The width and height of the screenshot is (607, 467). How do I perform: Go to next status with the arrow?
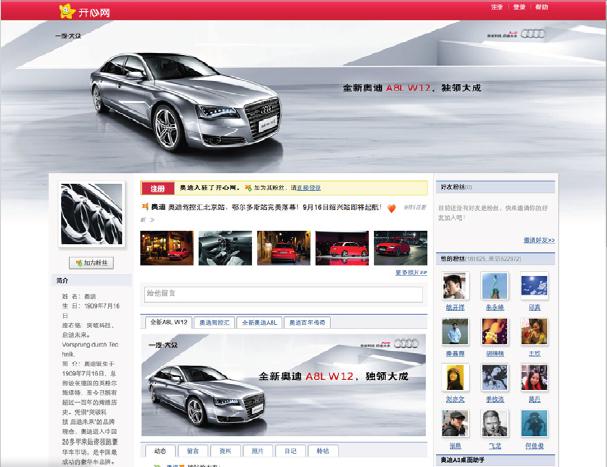click(152, 220)
